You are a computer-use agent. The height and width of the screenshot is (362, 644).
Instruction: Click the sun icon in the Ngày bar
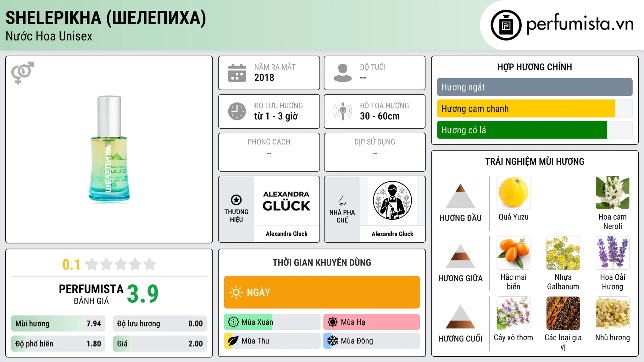pos(236,292)
